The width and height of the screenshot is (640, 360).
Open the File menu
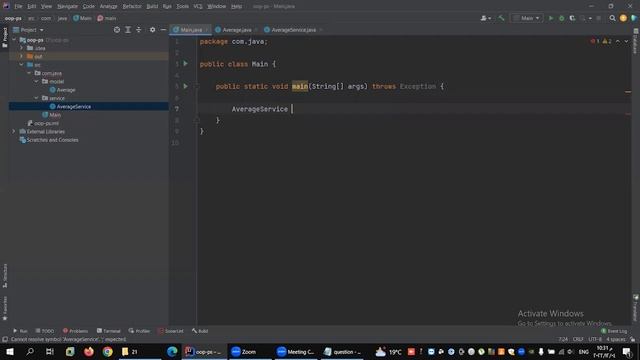(18, 7)
